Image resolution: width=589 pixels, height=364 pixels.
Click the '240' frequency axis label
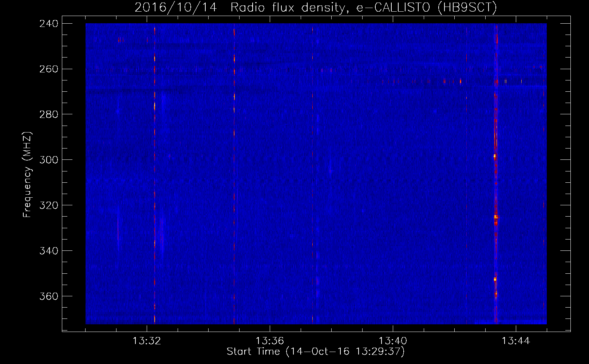click(x=49, y=24)
